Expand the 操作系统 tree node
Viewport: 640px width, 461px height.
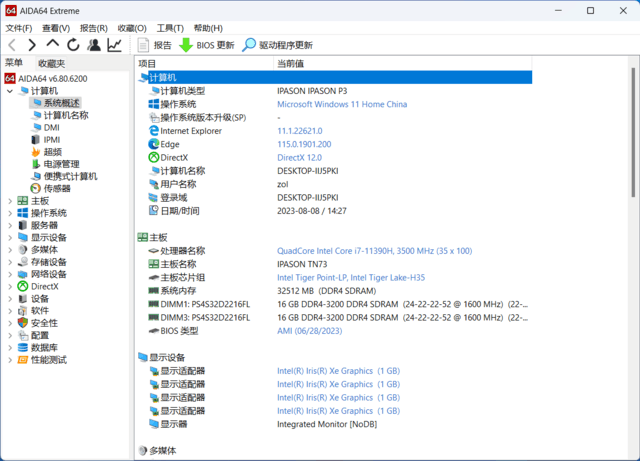click(x=10, y=213)
